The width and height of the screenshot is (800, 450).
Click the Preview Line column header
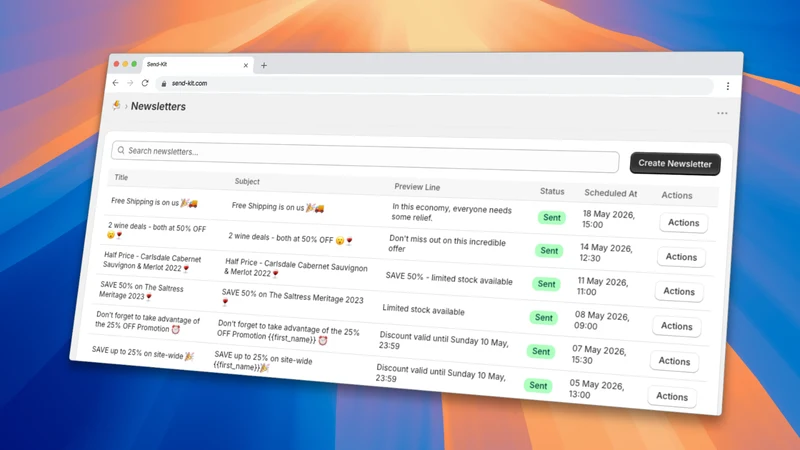click(417, 187)
